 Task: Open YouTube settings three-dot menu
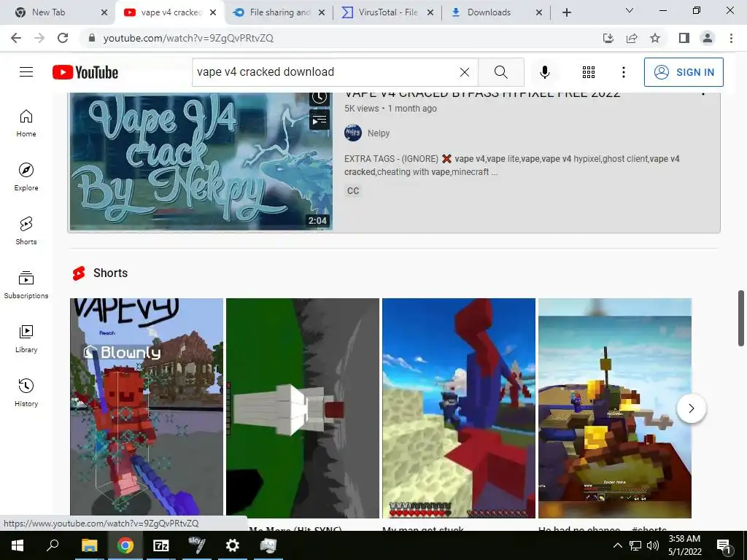pos(624,72)
